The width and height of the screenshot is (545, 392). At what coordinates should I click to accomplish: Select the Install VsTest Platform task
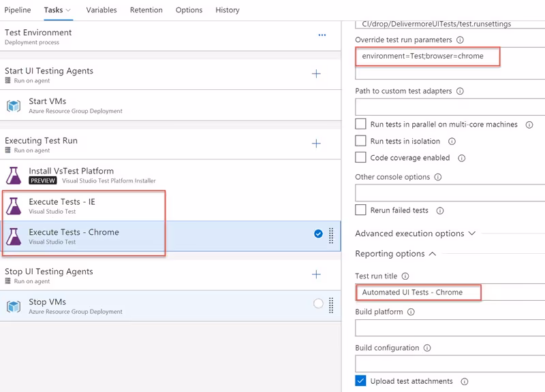pos(170,176)
